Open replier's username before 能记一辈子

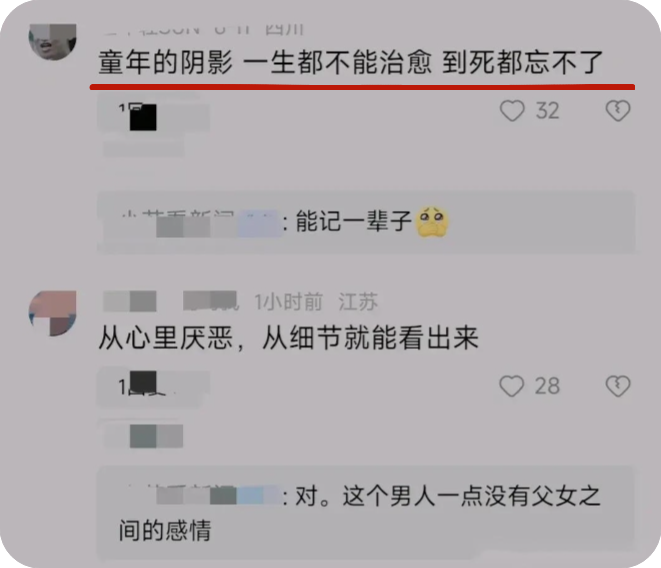click(x=200, y=222)
